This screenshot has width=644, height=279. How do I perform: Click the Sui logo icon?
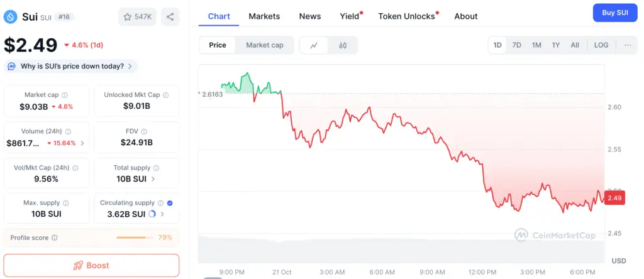pos(9,17)
